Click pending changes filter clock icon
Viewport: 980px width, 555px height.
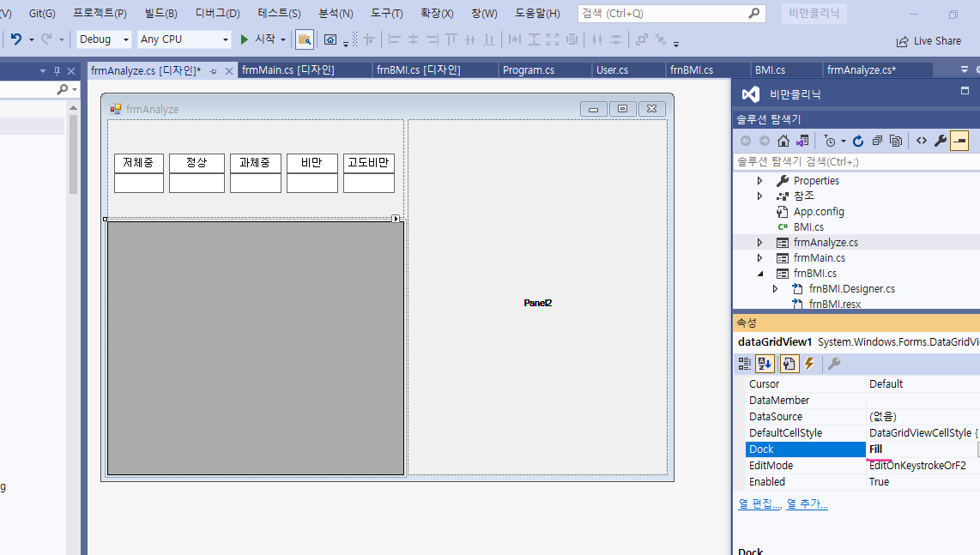click(829, 141)
